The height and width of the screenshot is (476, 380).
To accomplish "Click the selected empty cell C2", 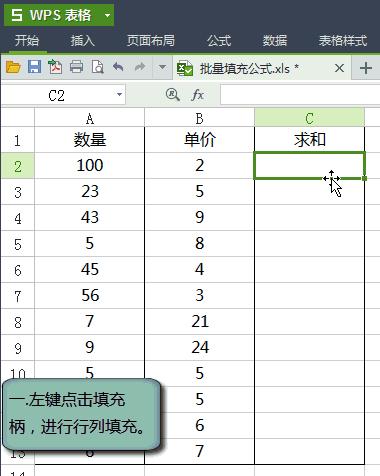I will pos(309,165).
